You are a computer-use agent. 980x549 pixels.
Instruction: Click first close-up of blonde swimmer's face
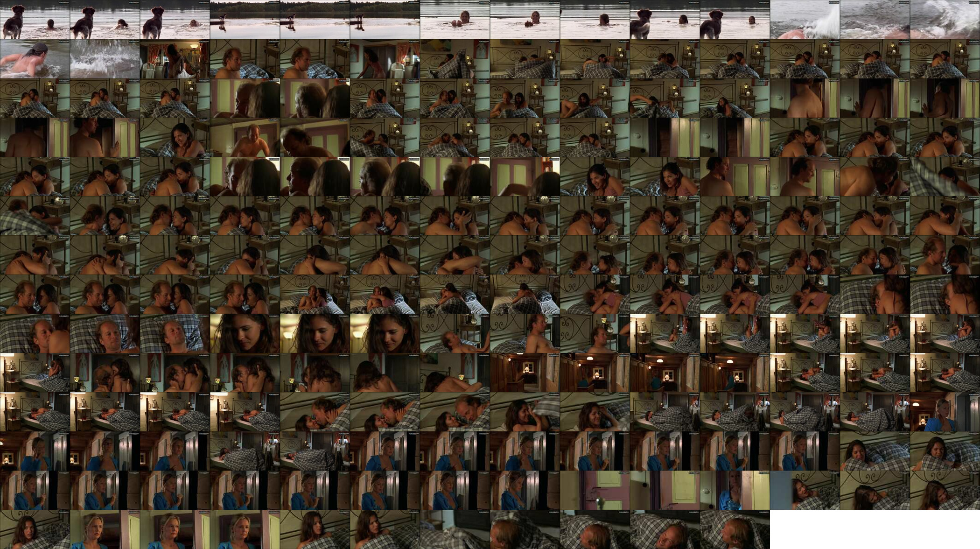[x=455, y=20]
